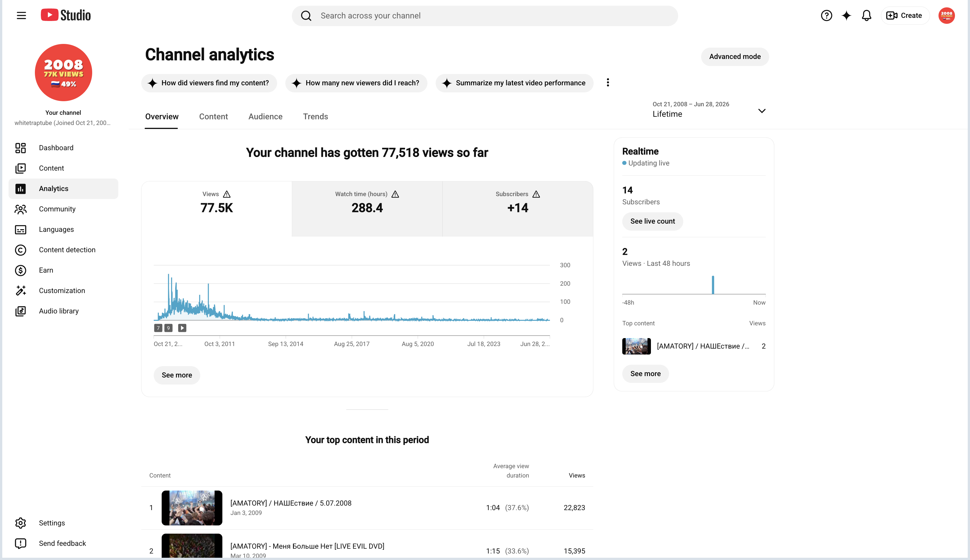
Task: Open the Help question mark icon
Action: (x=826, y=15)
